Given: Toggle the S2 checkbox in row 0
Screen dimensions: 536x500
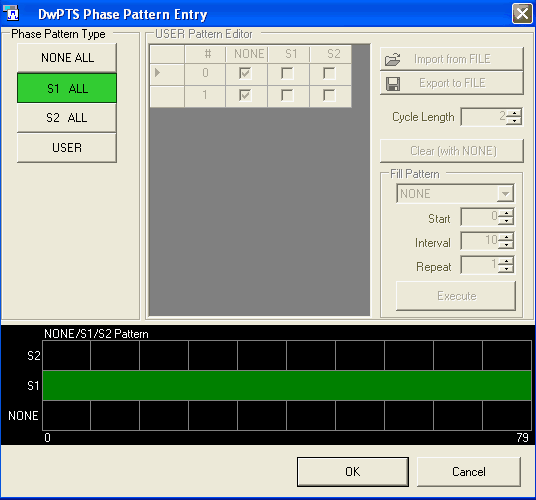Looking at the screenshot, I should tap(330, 73).
